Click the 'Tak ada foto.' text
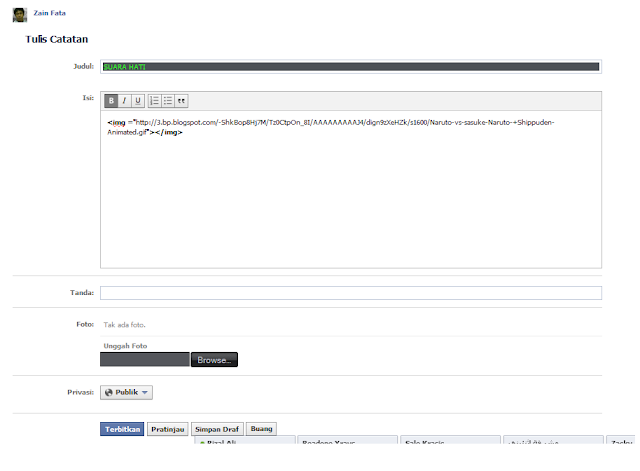This screenshot has width=640, height=471. [x=124, y=325]
